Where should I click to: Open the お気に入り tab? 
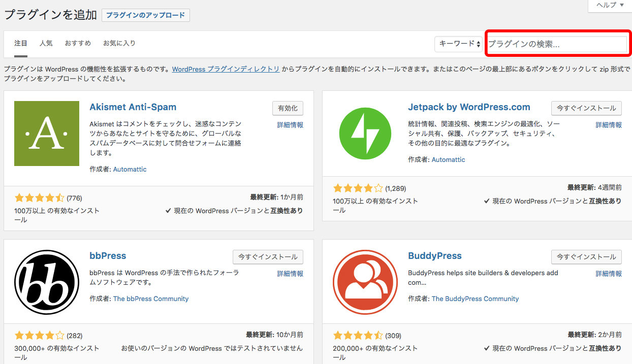point(119,43)
